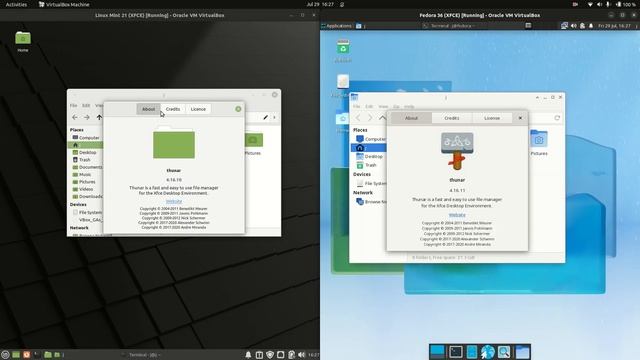
Task: Select Trash in Fedora Thunar sidebar
Action: [x=369, y=165]
